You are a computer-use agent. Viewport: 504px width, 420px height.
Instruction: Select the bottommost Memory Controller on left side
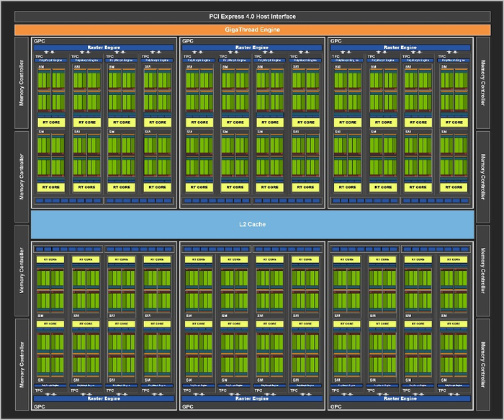(x=22, y=364)
